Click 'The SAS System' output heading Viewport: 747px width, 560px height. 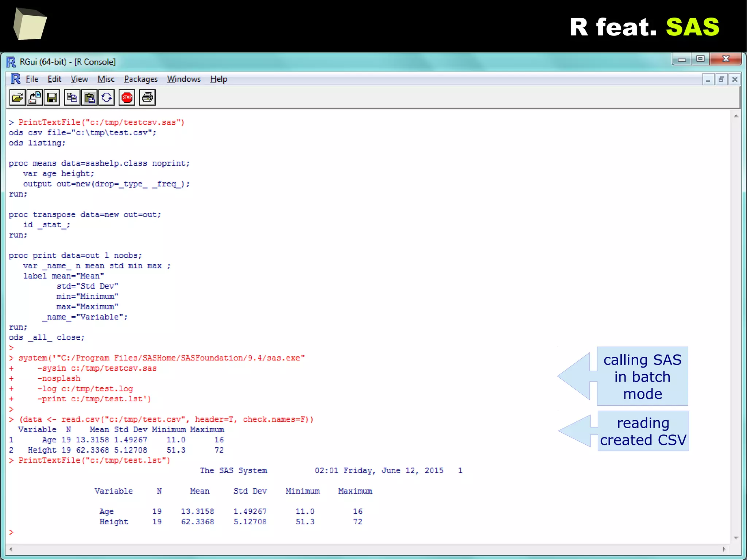pos(233,471)
